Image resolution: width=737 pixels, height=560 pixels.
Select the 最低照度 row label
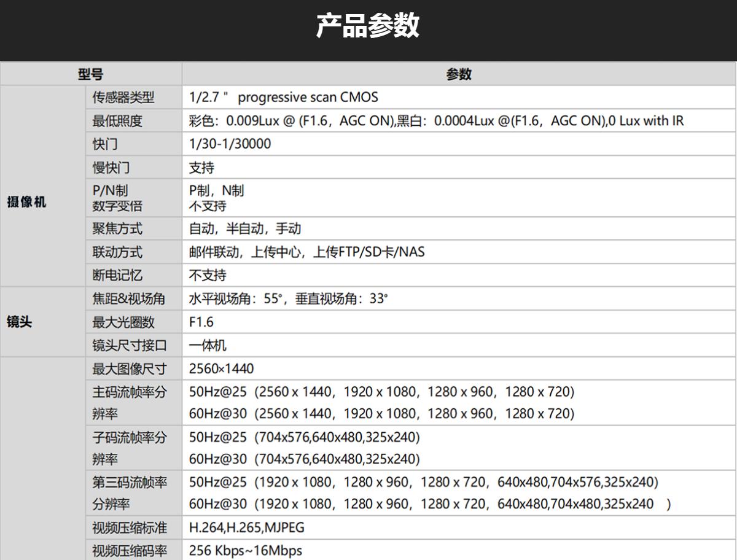(117, 121)
